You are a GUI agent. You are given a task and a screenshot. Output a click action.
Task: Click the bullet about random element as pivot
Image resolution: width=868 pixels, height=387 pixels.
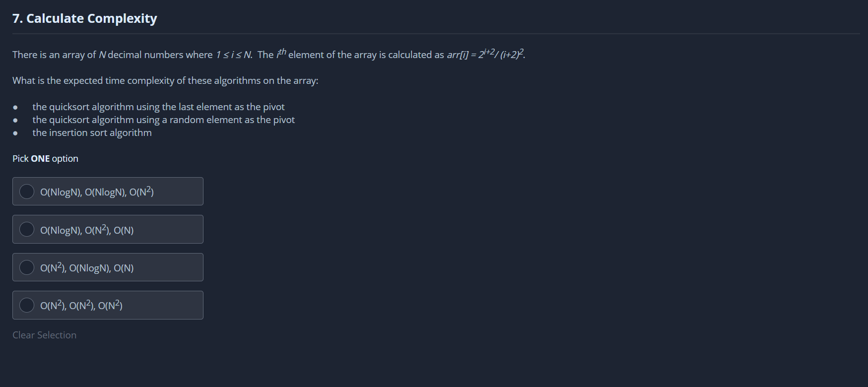pos(163,120)
